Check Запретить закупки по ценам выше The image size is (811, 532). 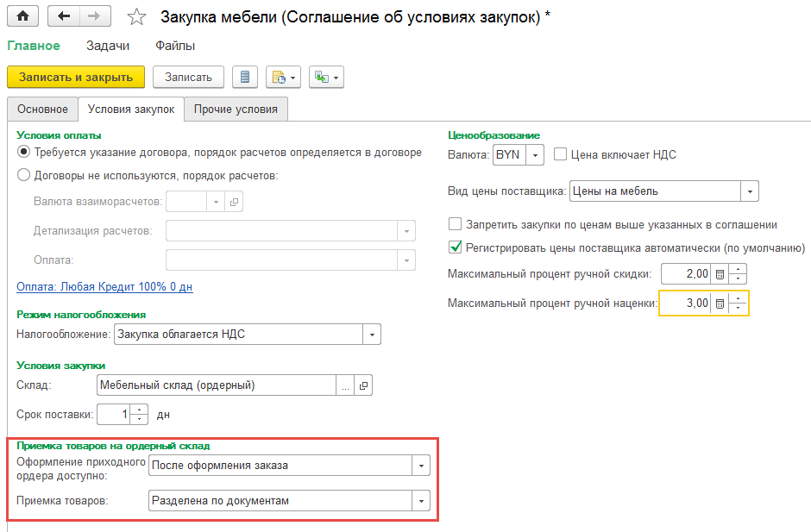(x=456, y=224)
